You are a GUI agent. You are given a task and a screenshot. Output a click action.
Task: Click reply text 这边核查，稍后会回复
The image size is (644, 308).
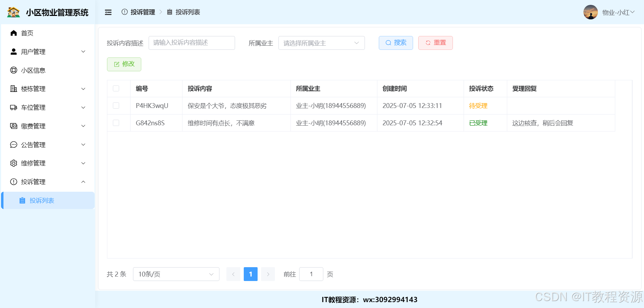point(543,123)
